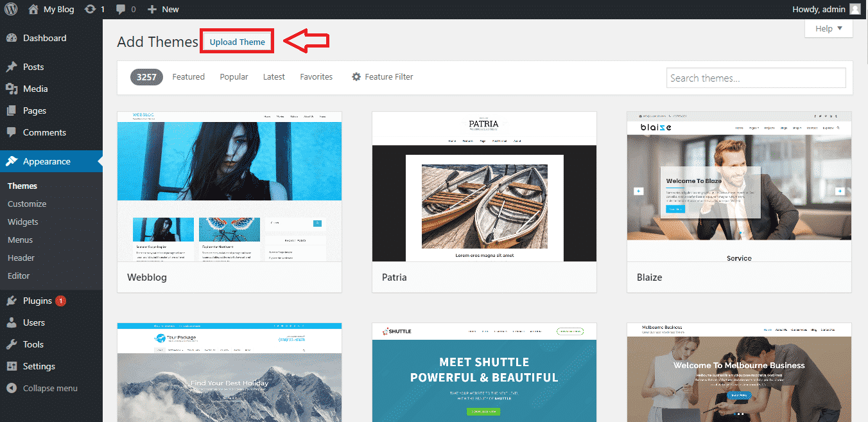The width and height of the screenshot is (868, 422).
Task: Click the plus New icon
Action: point(152,9)
